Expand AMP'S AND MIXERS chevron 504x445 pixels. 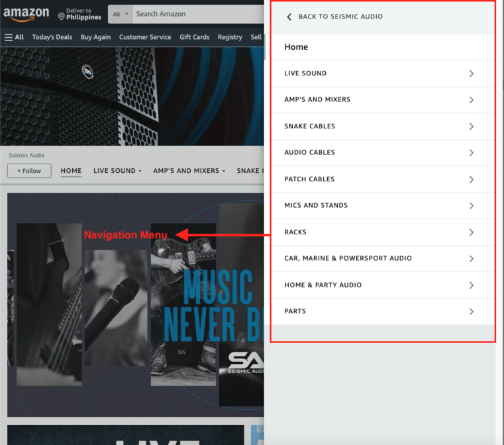click(471, 100)
